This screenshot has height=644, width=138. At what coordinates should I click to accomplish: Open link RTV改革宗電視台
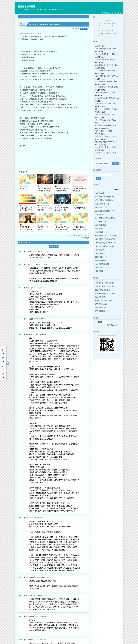pyautogui.click(x=101, y=311)
